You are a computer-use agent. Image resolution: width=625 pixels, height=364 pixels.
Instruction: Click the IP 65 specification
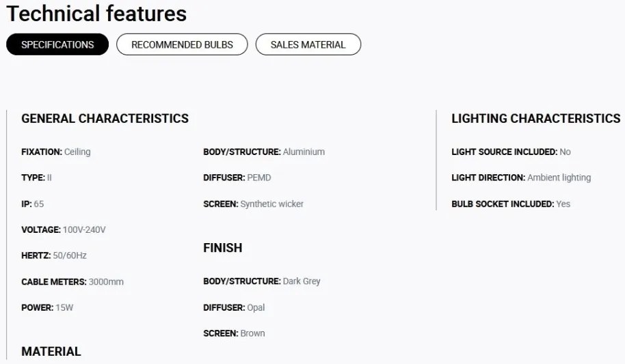click(33, 204)
